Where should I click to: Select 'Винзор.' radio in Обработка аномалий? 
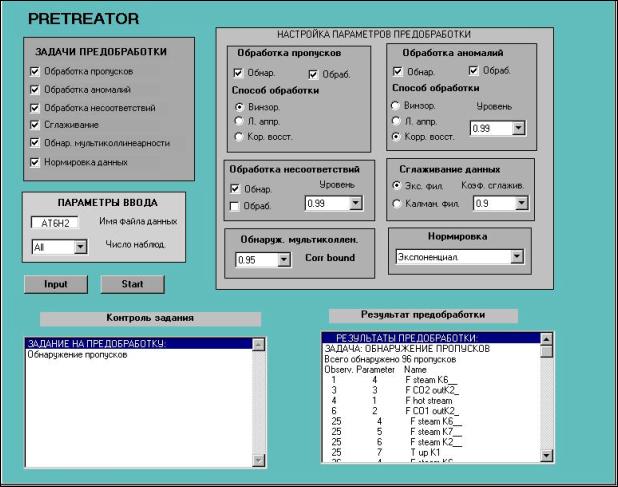coord(395,106)
